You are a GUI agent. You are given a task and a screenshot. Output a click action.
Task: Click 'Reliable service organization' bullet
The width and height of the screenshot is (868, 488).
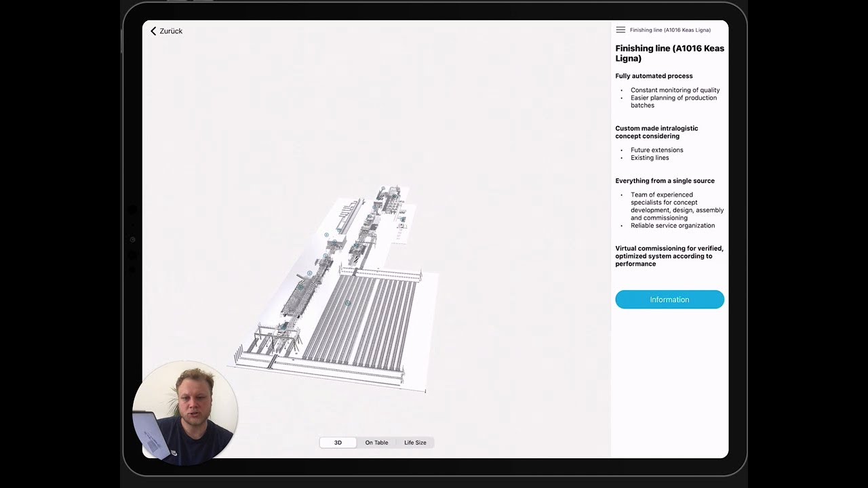[673, 226]
